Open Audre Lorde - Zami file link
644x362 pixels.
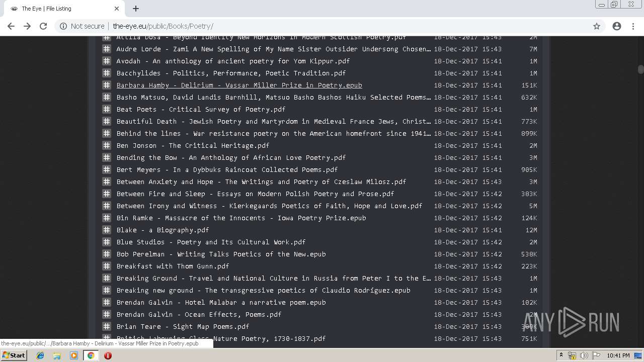(274, 49)
